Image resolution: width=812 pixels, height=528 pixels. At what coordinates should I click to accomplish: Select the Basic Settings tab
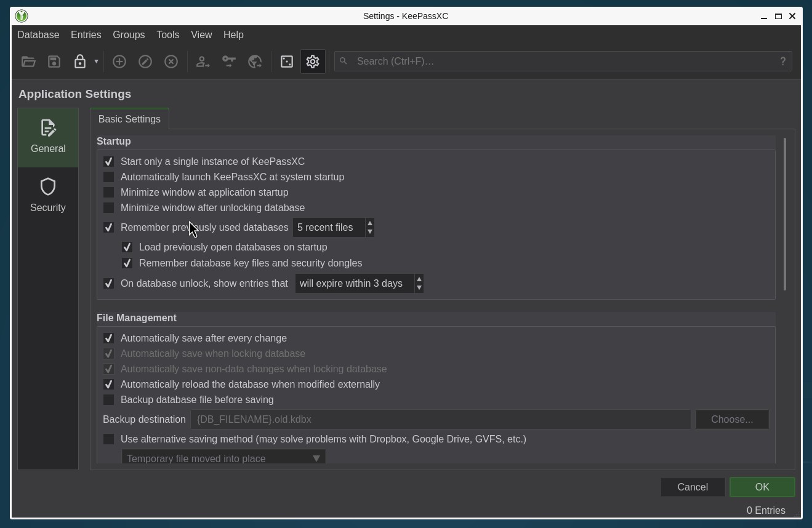[129, 119]
